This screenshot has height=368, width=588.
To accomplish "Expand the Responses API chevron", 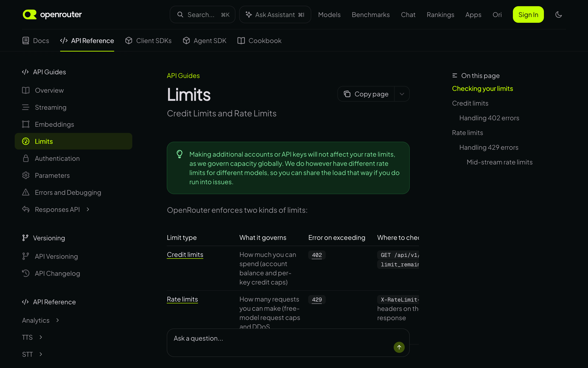I will point(88,209).
